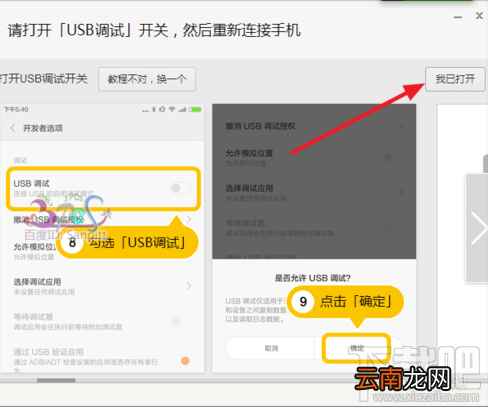
Task: Click 确定 in USB debug prompt
Action: [x=356, y=348]
